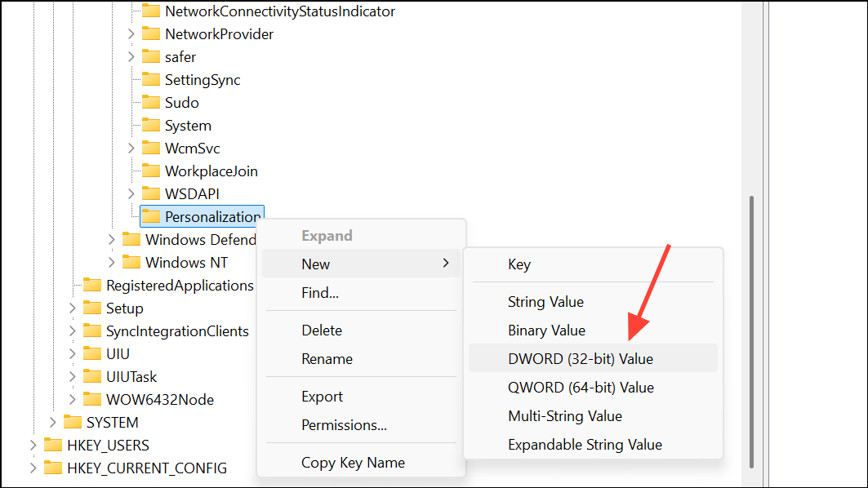Expand the NetworkProvider key
Image resolution: width=868 pixels, height=488 pixels.
[x=131, y=34]
